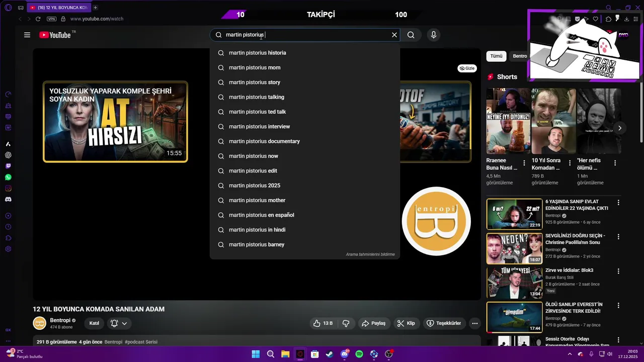644x362 pixels.
Task: Open options for "Rraenee Buna Nasıl" short
Action: click(x=524, y=163)
